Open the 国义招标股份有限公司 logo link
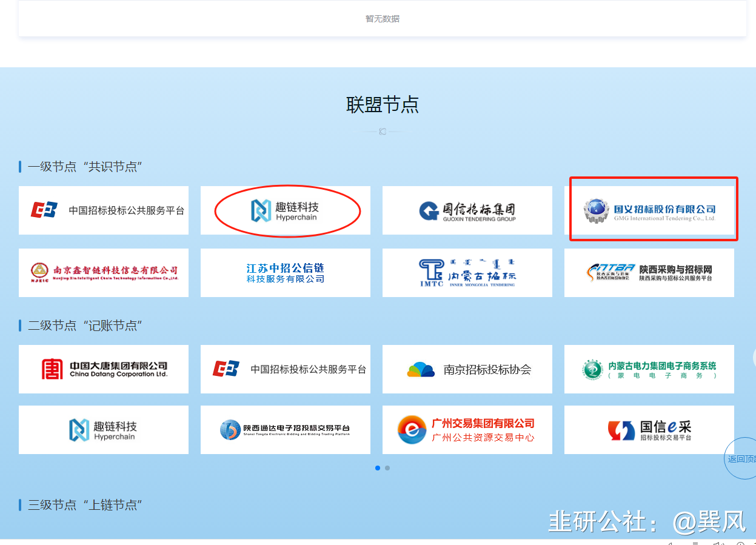 [653, 209]
